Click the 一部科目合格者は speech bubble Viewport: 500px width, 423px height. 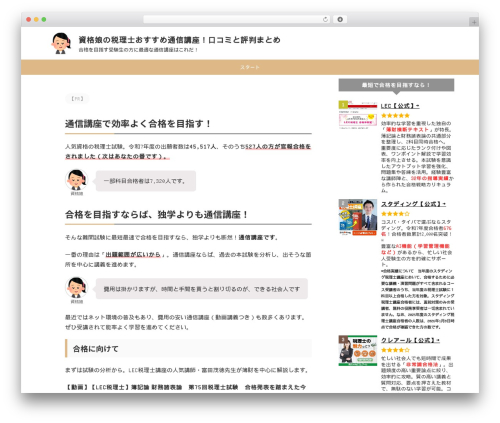[x=146, y=181]
